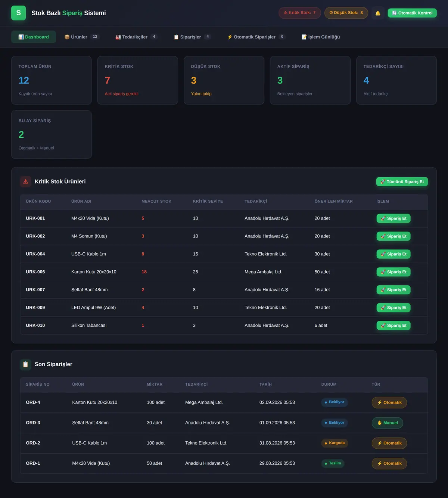The height and width of the screenshot is (498, 448).
Task: Click the Otomatik badge of ORD-2
Action: pos(389,443)
